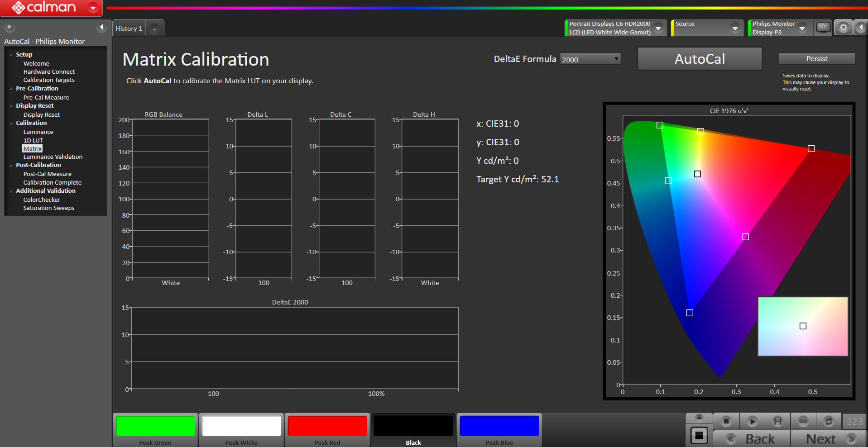This screenshot has width=868, height=447.
Task: Click the Persist button
Action: pos(817,59)
